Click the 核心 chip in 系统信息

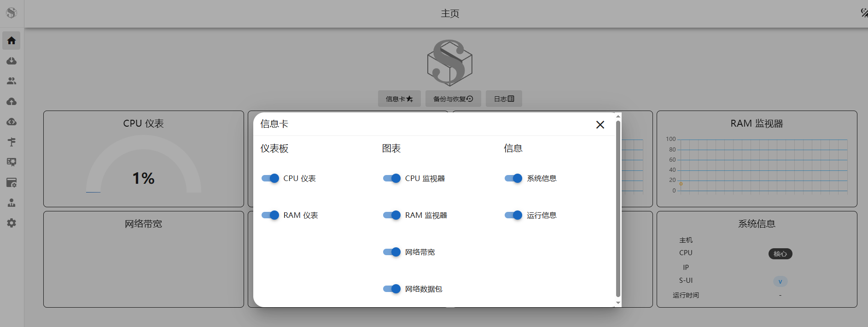[780, 254]
